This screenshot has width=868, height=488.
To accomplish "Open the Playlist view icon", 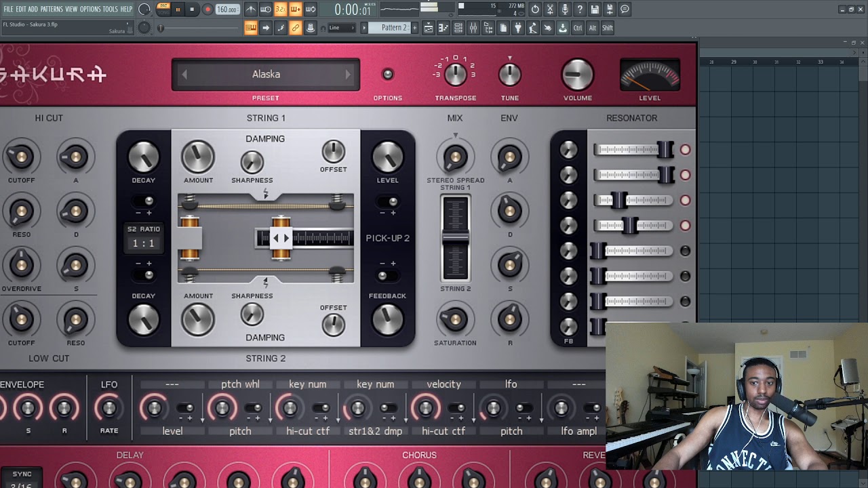I will tap(429, 28).
